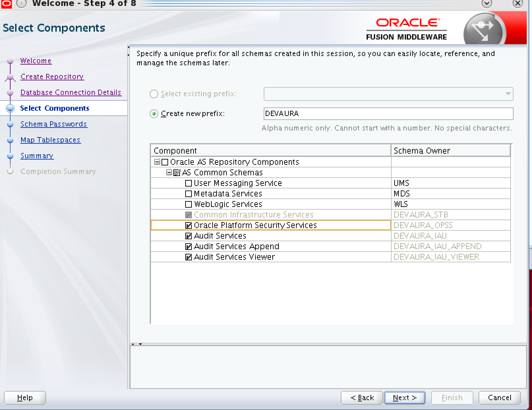Image resolution: width=532 pixels, height=410 pixels.
Task: Check the Metadata Services component
Action: (x=189, y=194)
